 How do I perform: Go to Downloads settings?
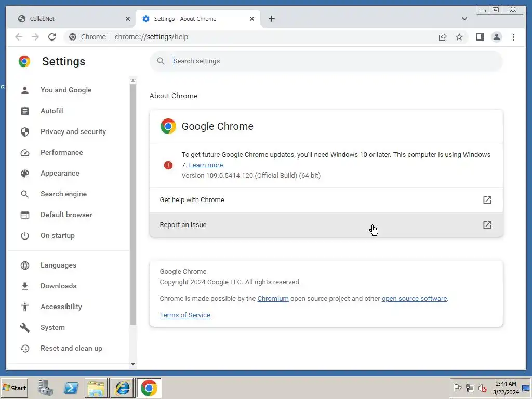(59, 286)
